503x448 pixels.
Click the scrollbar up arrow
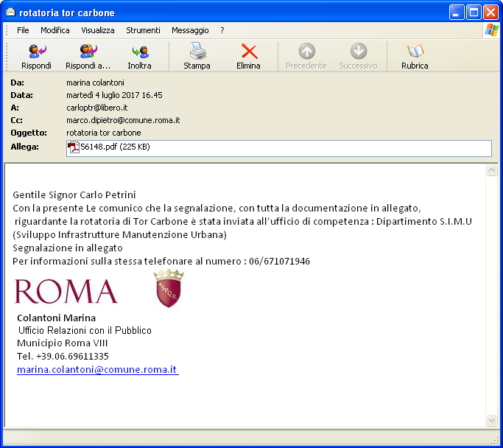[491, 169]
